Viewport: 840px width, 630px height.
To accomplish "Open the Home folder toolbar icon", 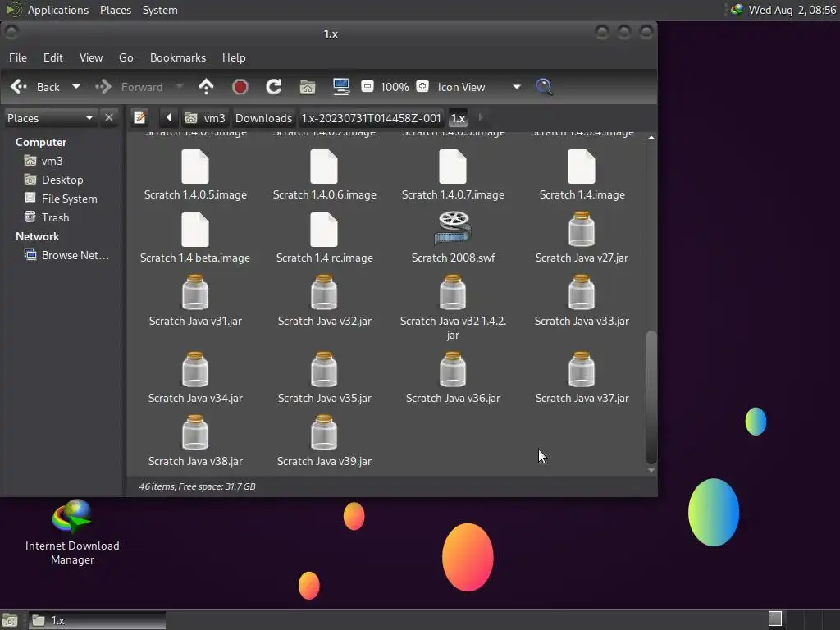I will (308, 87).
